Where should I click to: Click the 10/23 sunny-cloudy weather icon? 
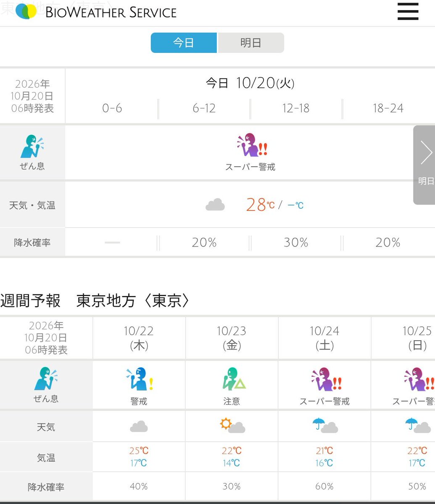tap(232, 425)
